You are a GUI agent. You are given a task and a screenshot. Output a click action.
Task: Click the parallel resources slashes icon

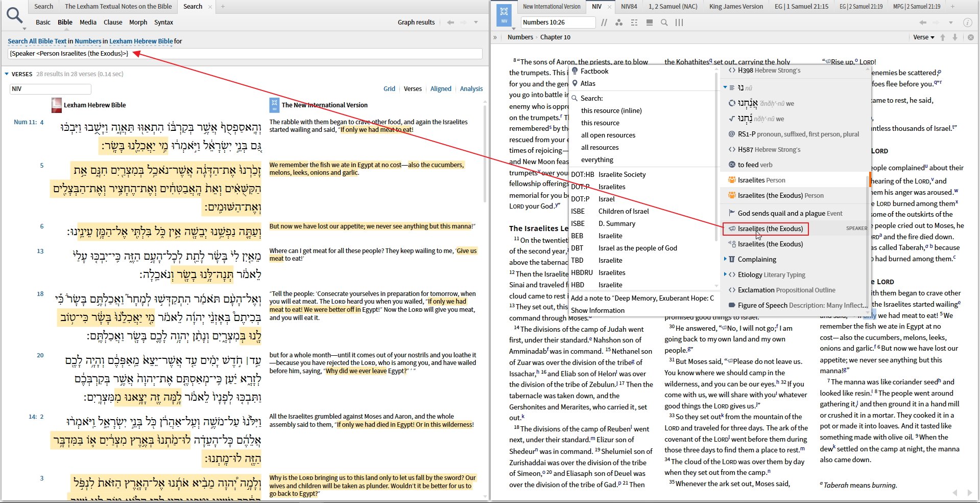(605, 22)
